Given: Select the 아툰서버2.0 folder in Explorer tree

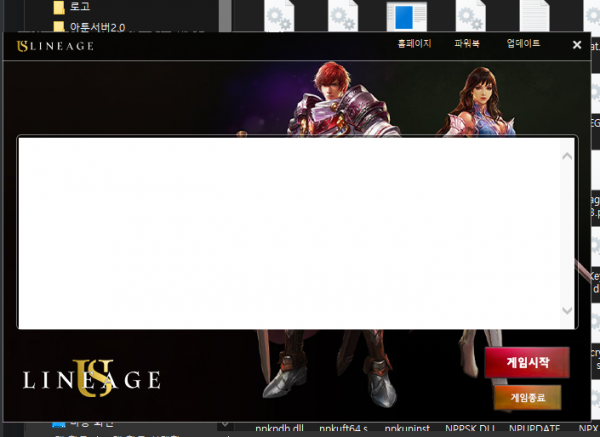Looking at the screenshot, I should coord(90,27).
